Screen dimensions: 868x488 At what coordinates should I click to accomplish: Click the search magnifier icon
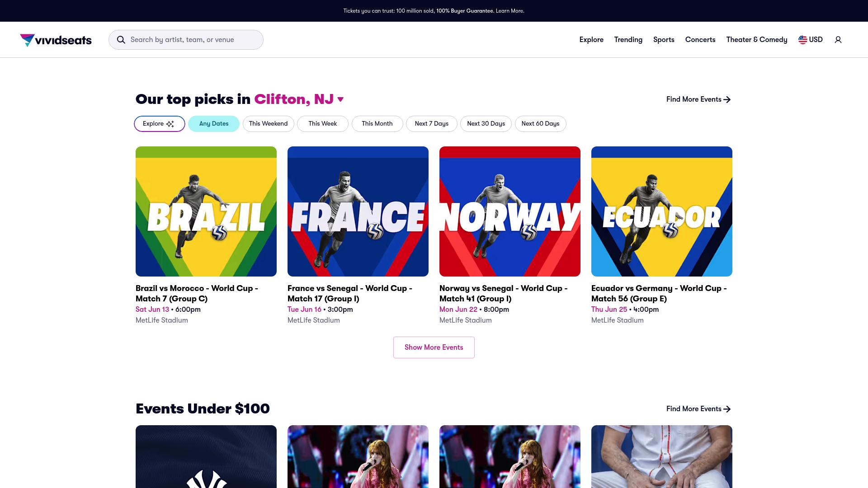[x=121, y=40]
